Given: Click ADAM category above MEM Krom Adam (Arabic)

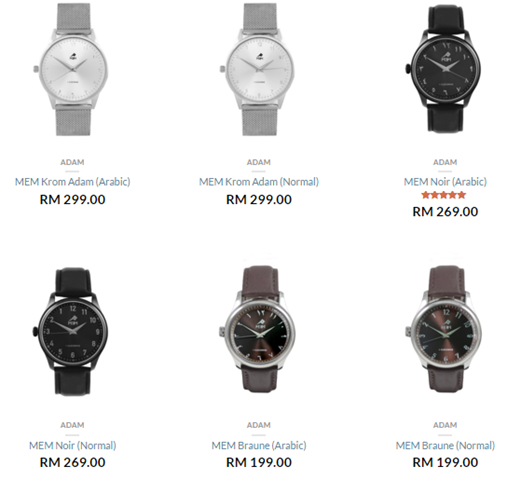Looking at the screenshot, I should click(x=72, y=162).
